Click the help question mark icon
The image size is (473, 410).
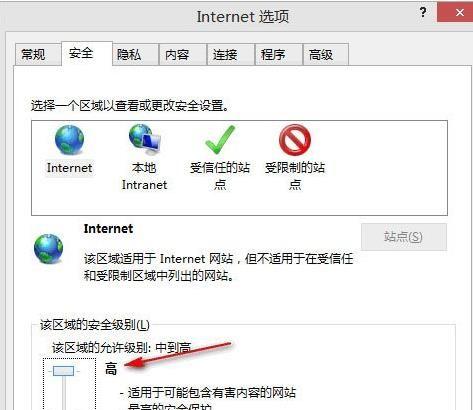tap(423, 12)
